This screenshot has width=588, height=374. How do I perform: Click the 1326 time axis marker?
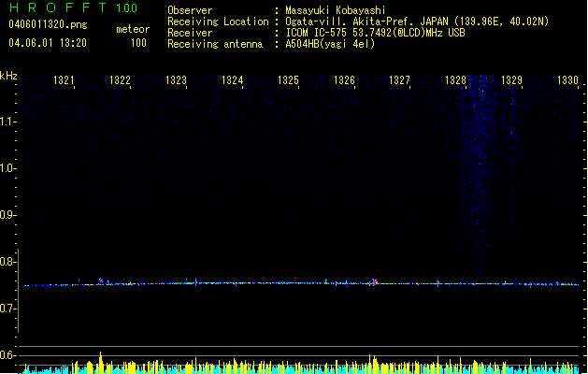(344, 80)
